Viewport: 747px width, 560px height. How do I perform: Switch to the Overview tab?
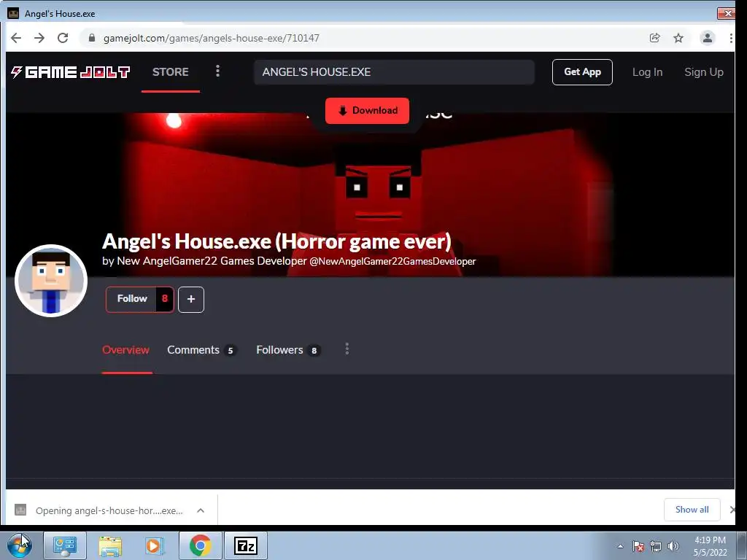tap(125, 350)
